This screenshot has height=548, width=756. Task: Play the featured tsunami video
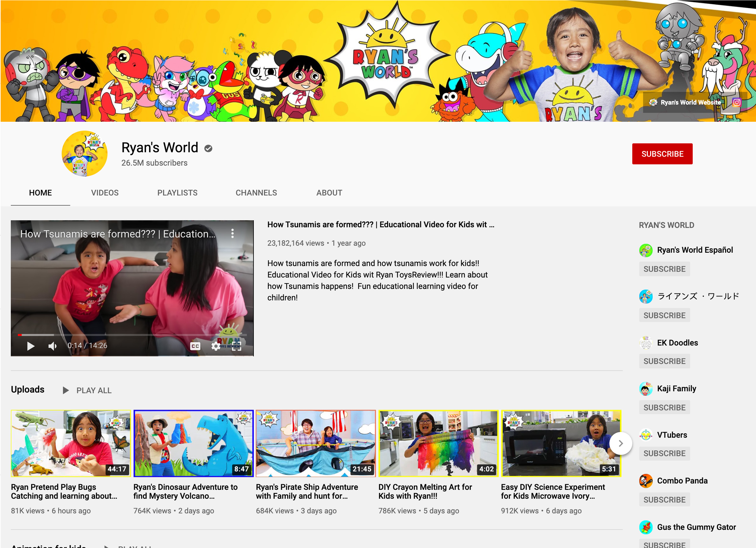30,346
